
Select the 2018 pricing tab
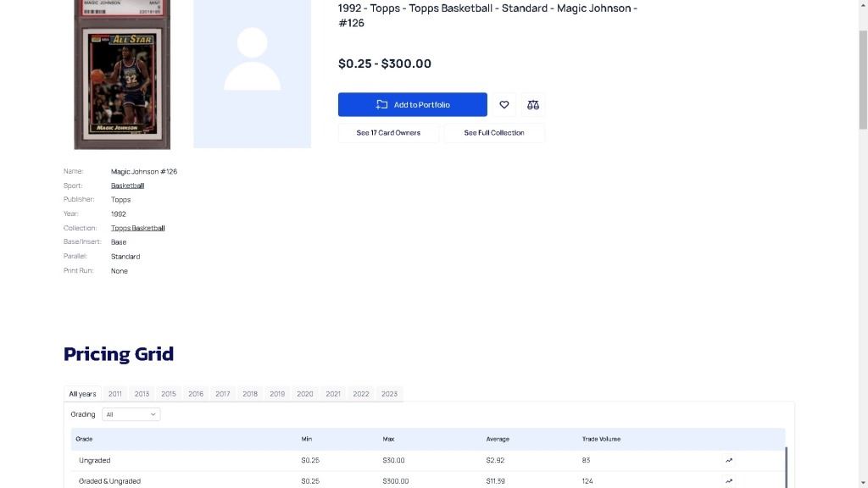[250, 394]
